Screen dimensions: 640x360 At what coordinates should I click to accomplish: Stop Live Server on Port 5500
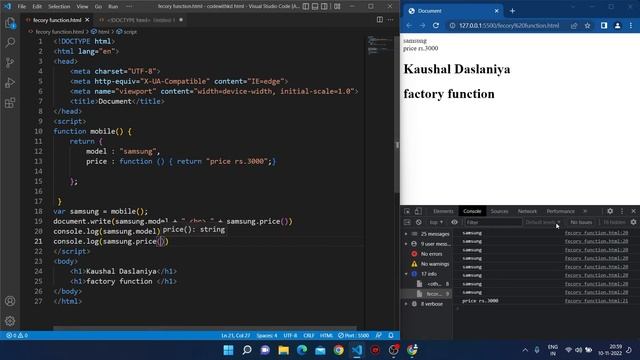pyautogui.click(x=353, y=336)
